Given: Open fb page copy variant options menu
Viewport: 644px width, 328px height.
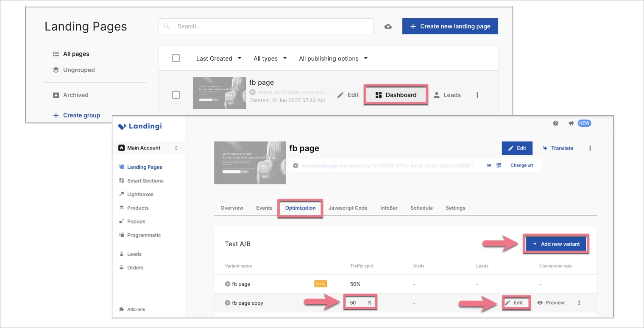Looking at the screenshot, I should [579, 303].
